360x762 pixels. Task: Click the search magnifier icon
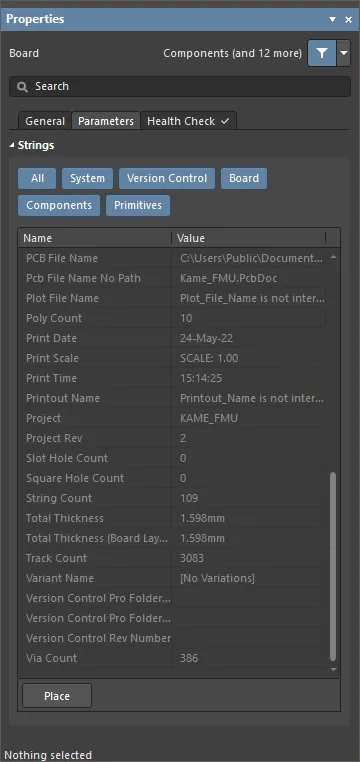(x=22, y=87)
